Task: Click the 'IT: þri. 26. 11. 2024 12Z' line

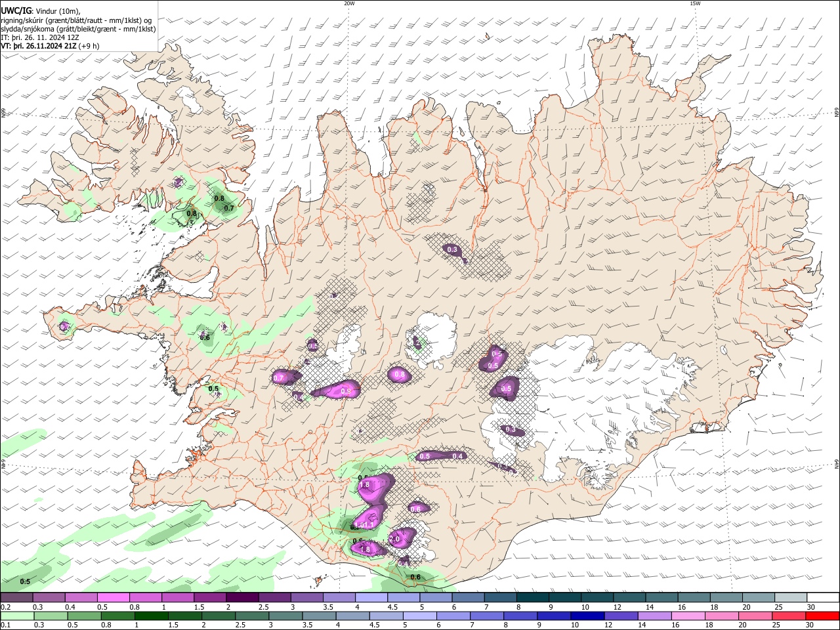Action: click(x=41, y=37)
